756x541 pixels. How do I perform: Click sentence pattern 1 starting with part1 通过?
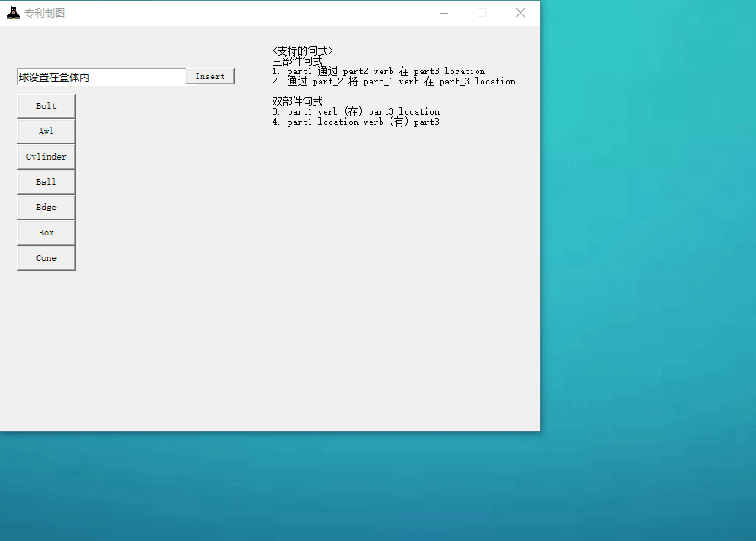tap(379, 72)
